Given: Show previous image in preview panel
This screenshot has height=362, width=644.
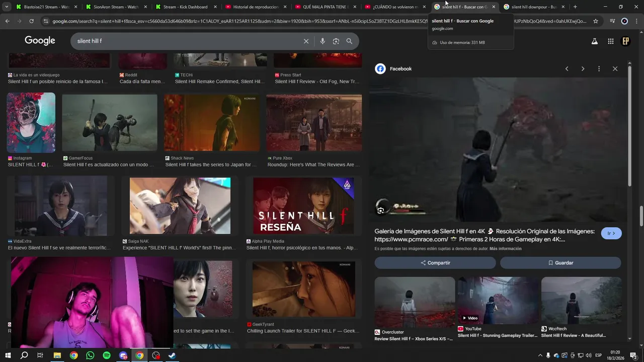Looking at the screenshot, I should [x=567, y=69].
